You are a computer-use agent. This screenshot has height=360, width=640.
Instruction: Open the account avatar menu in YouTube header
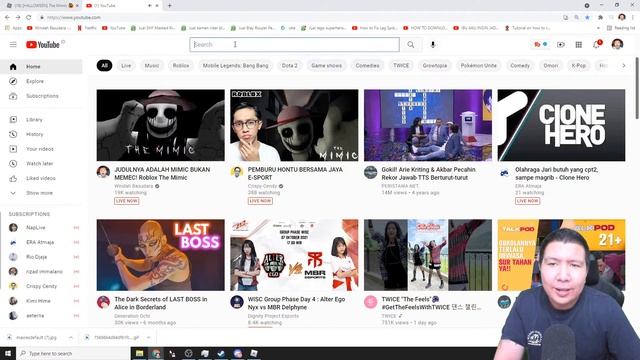(617, 44)
